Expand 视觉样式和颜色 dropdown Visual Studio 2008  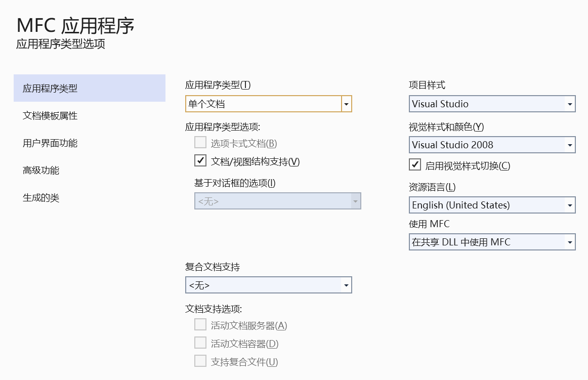[492, 145]
